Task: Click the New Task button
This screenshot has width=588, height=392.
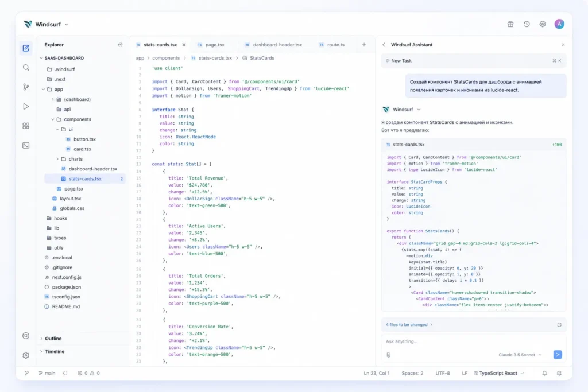Action: coord(474,61)
